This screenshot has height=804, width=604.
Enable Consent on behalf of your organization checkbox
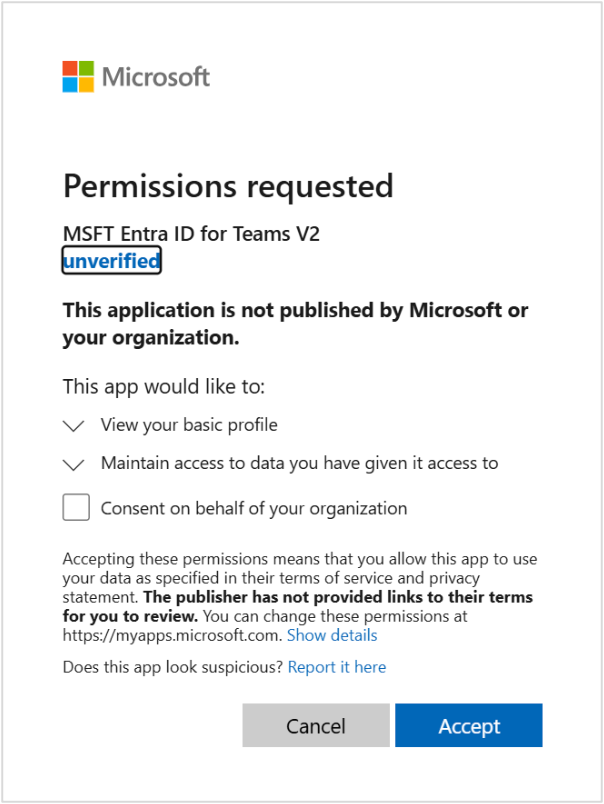point(76,507)
